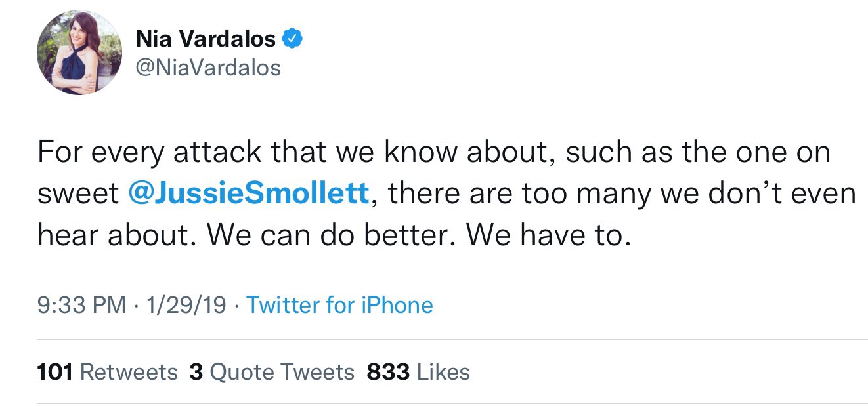
Task: Click the number 101 retweet count
Action: [54, 372]
